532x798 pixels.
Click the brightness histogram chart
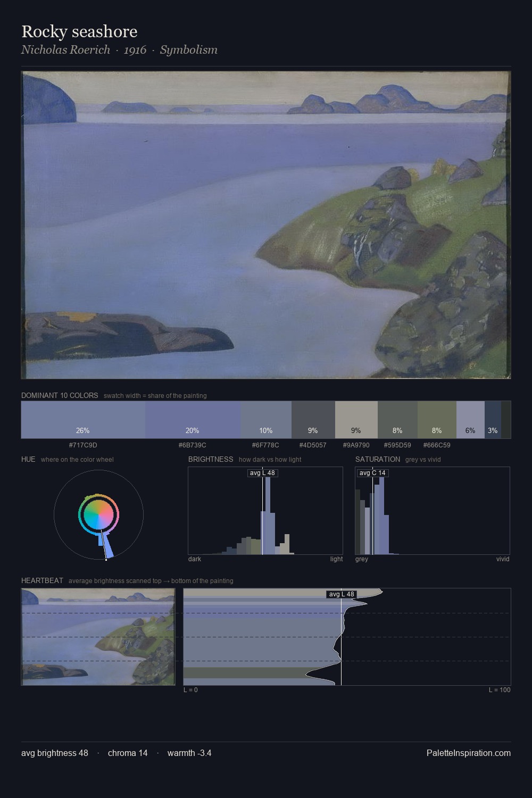(x=265, y=511)
